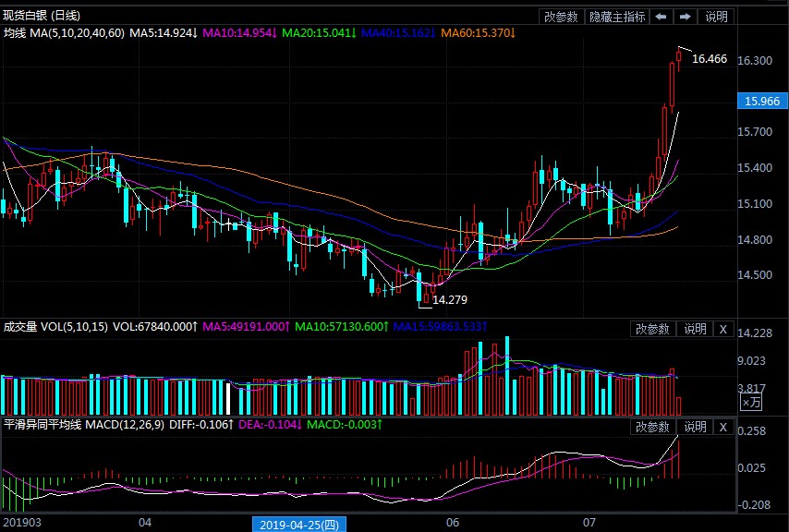Image resolution: width=789 pixels, height=532 pixels.
Task: Select the 平滑异同平均线 MACD(12,26,9) label
Action: (82, 425)
